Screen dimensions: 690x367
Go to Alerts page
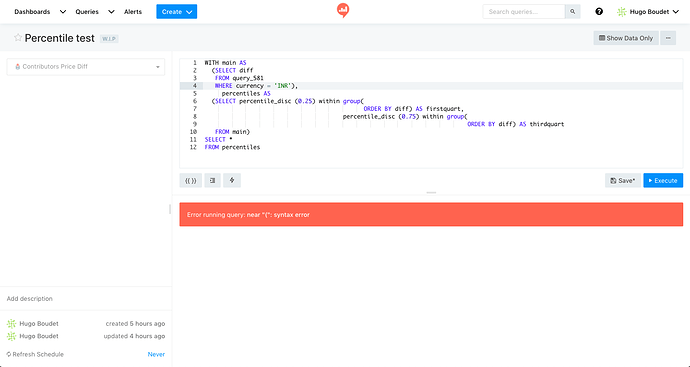[133, 12]
